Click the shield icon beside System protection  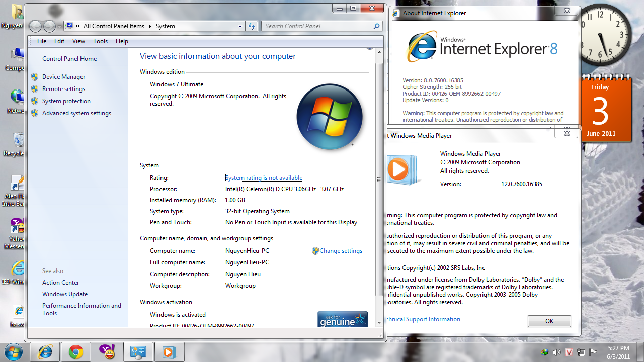pos(35,101)
